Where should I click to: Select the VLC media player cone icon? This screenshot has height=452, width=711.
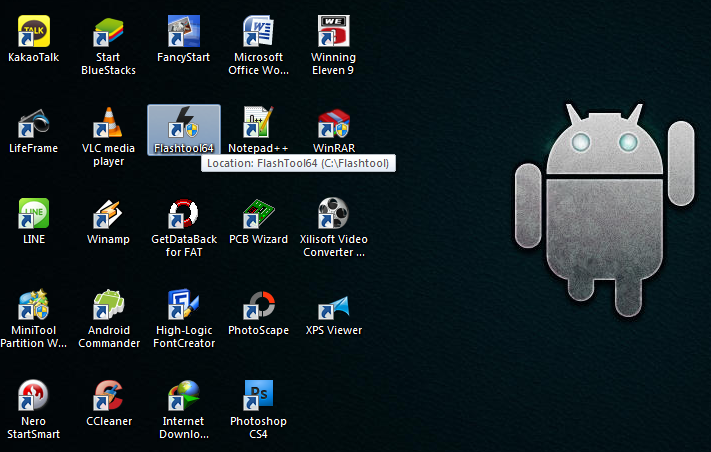pos(108,123)
